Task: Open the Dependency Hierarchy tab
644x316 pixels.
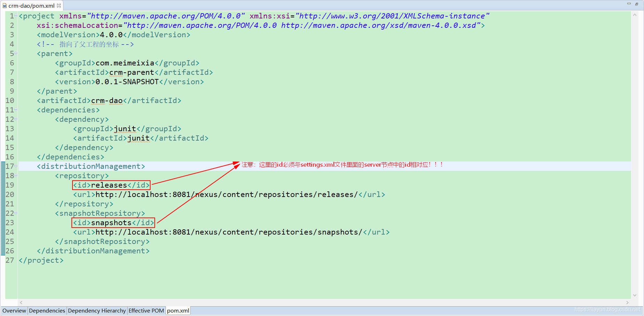Action: (97, 310)
